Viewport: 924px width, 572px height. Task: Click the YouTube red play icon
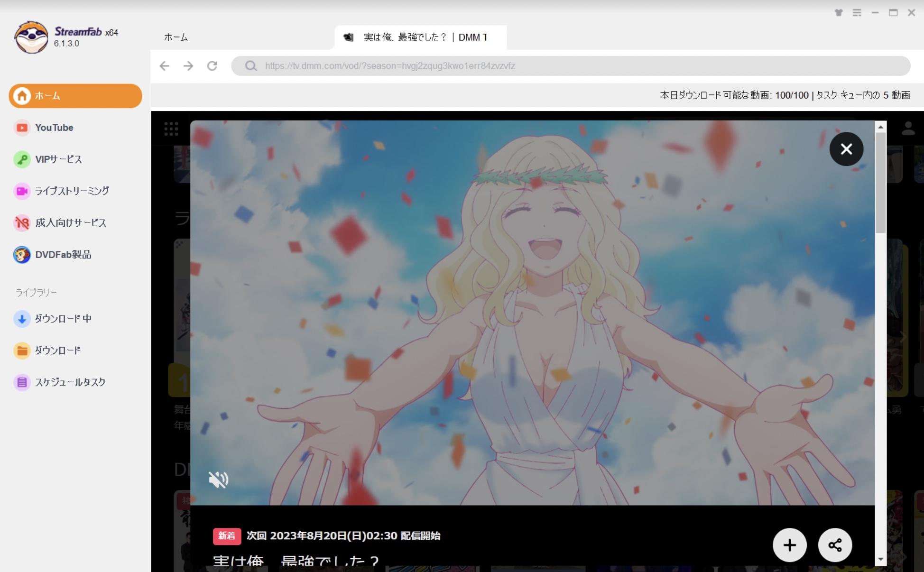22,128
